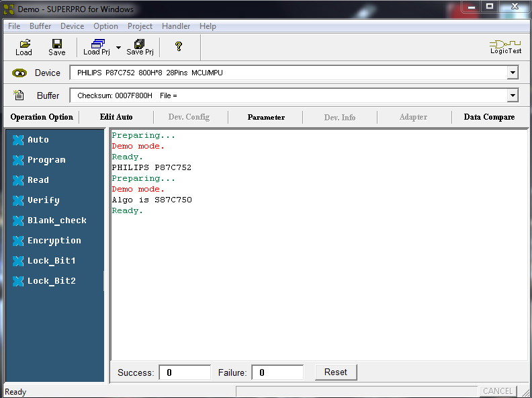Click the Success count field

(x=185, y=372)
